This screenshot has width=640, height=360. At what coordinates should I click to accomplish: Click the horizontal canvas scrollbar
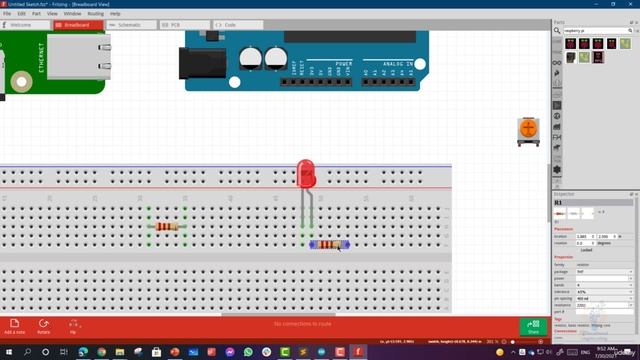[278, 314]
